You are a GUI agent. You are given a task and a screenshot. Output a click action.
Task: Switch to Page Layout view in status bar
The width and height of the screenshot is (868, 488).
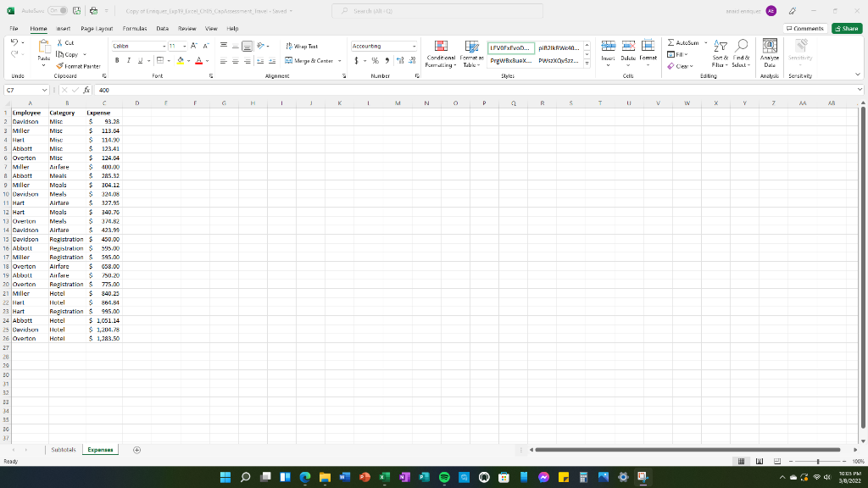pos(759,462)
